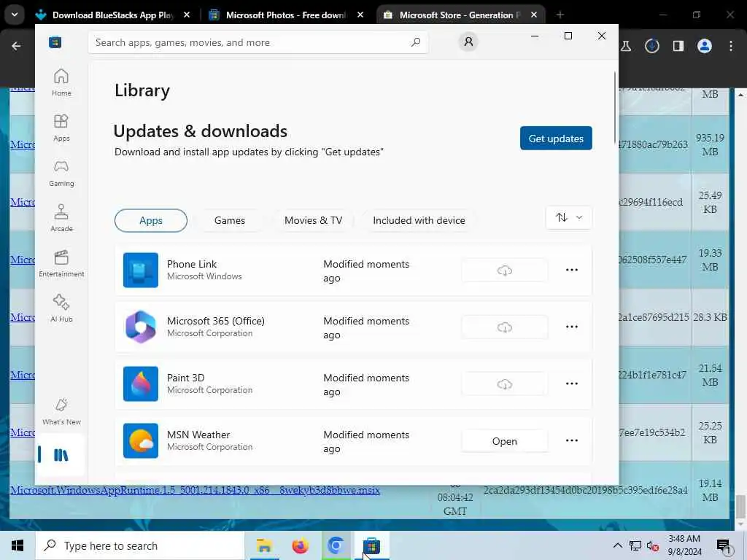Open the sort order dropdown in Library
747x560 pixels.
pyautogui.click(x=569, y=217)
